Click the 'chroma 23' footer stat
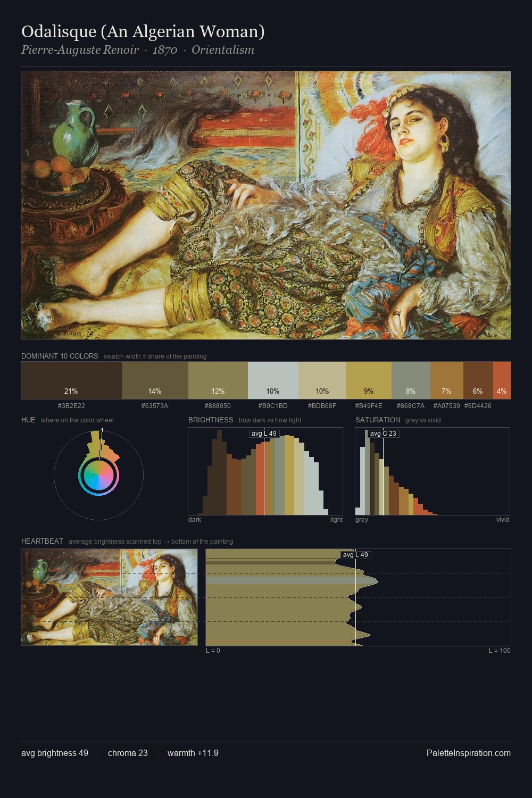 click(x=128, y=753)
